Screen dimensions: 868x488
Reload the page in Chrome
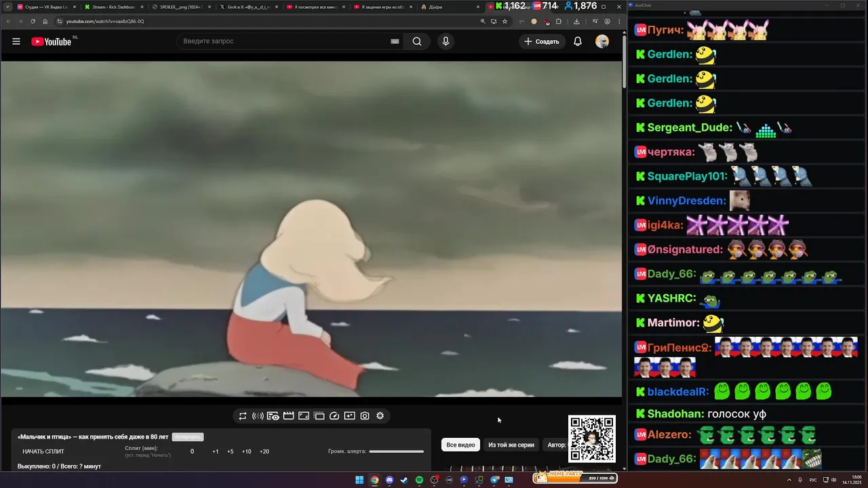coord(33,21)
